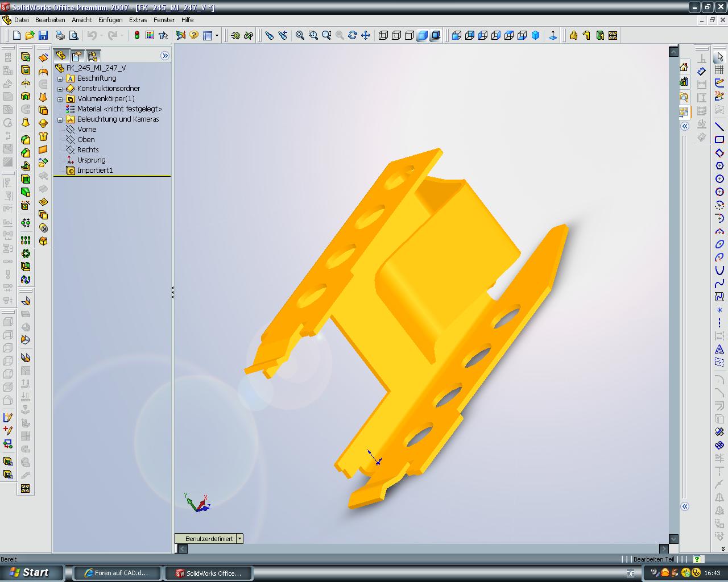This screenshot has width=728, height=582.
Task: Open the Benutzerdefiniert view dropdown
Action: click(239, 538)
